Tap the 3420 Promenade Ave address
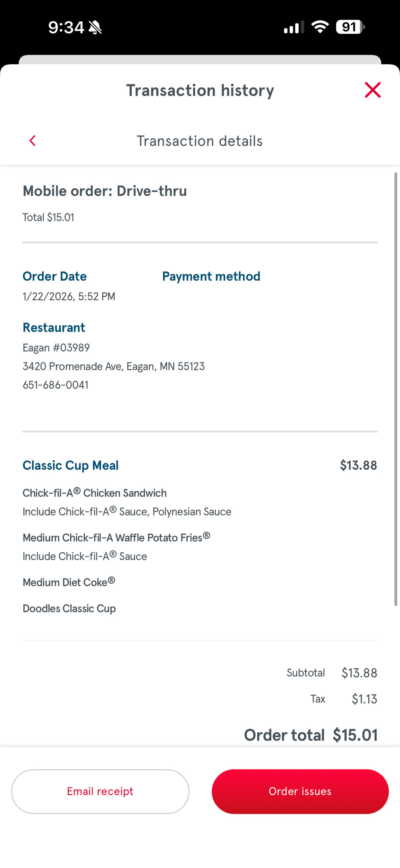 pyautogui.click(x=113, y=366)
